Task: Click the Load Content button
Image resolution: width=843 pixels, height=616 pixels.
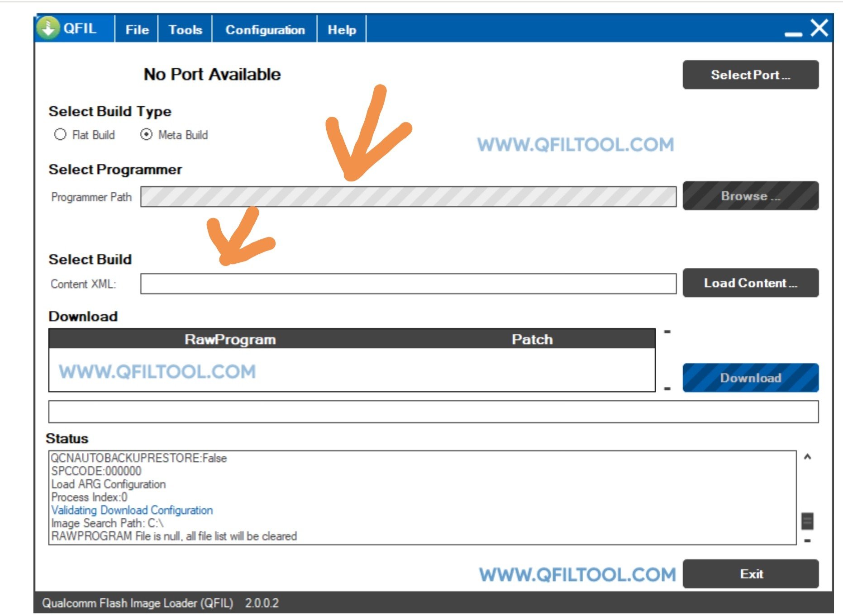Action: coord(751,283)
